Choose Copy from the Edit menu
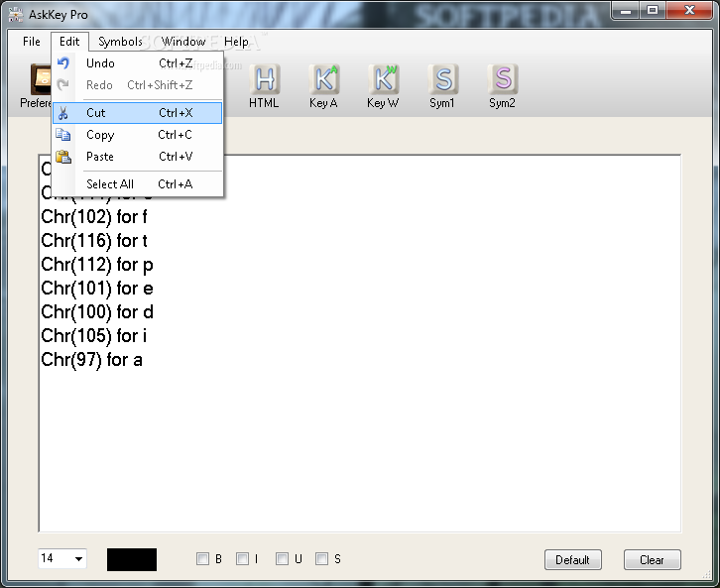Image resolution: width=720 pixels, height=588 pixels. click(x=138, y=135)
